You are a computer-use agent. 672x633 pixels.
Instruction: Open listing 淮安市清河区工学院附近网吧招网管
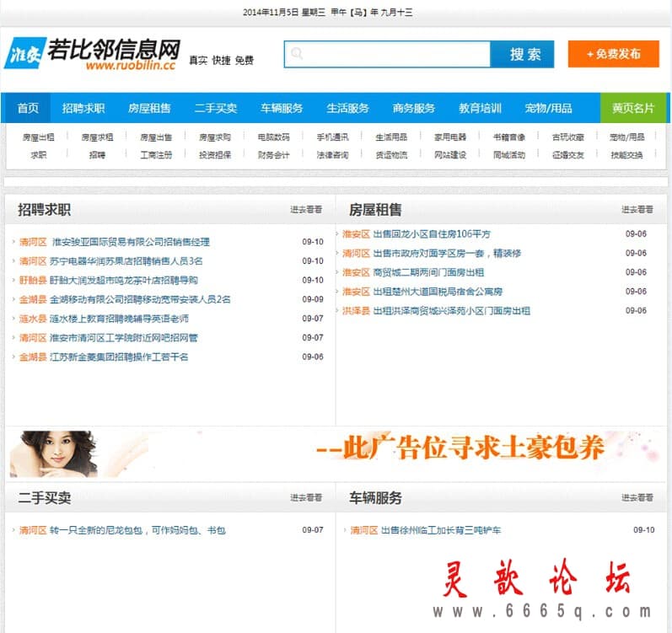tap(124, 338)
